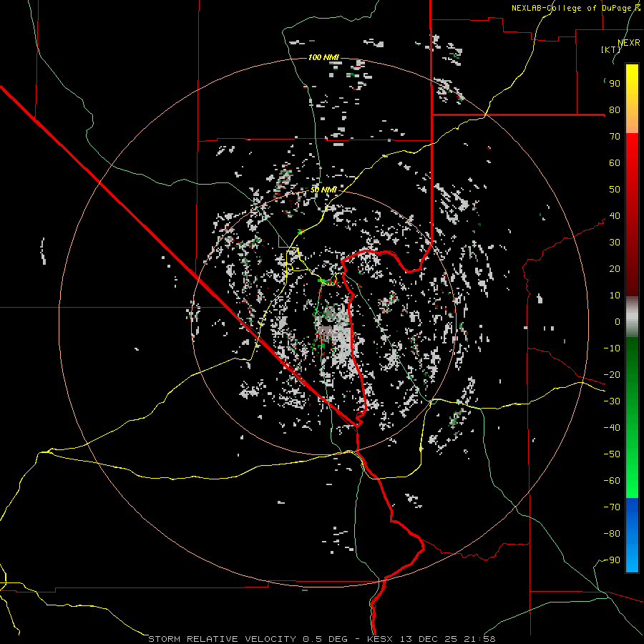Click the -10 value on the velocity scale
The width and height of the screenshot is (644, 644).
coord(612,348)
